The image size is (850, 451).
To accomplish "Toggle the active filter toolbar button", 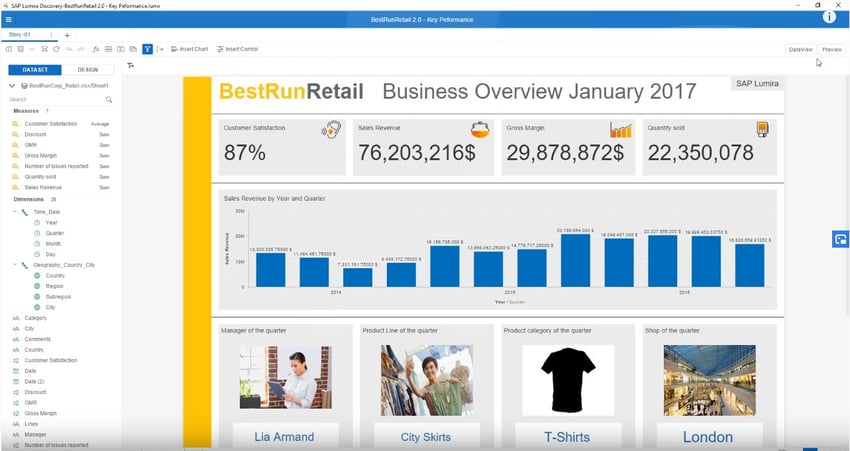I will coord(147,49).
